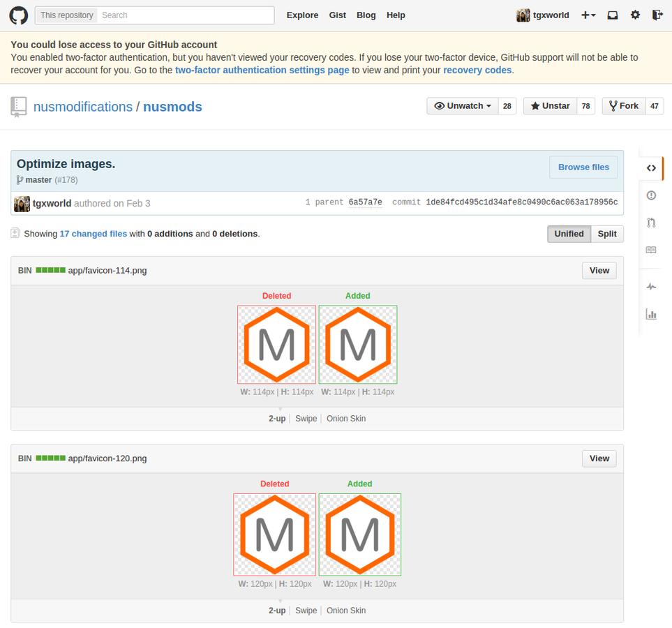Click the app/favicon-120.png file name
Viewport: 672px width, 628px height.
click(x=107, y=458)
